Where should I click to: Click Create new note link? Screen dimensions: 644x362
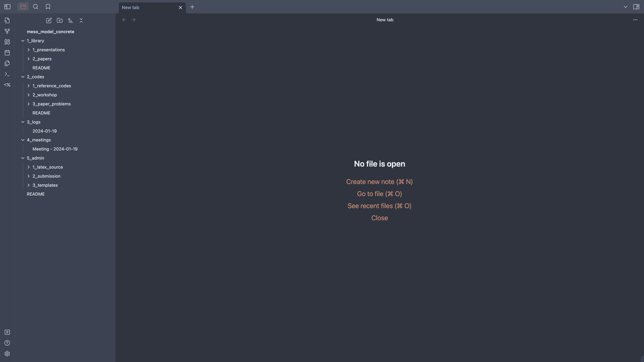pyautogui.click(x=379, y=182)
